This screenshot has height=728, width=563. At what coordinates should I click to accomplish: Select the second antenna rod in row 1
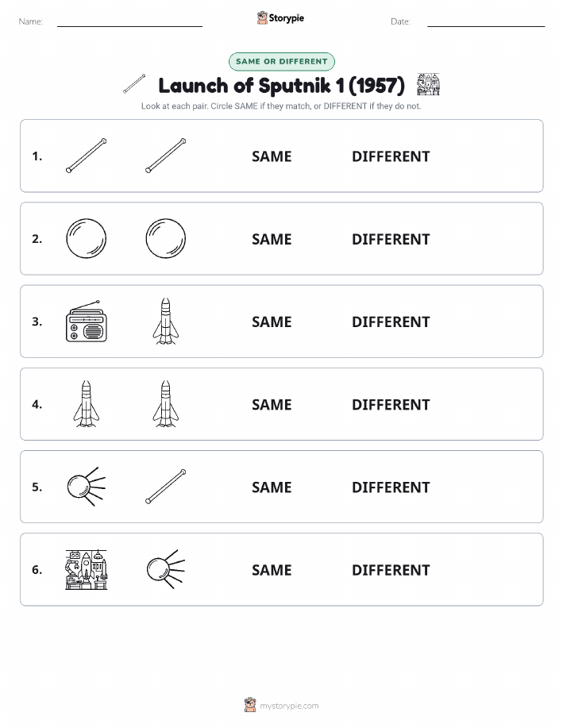(166, 156)
